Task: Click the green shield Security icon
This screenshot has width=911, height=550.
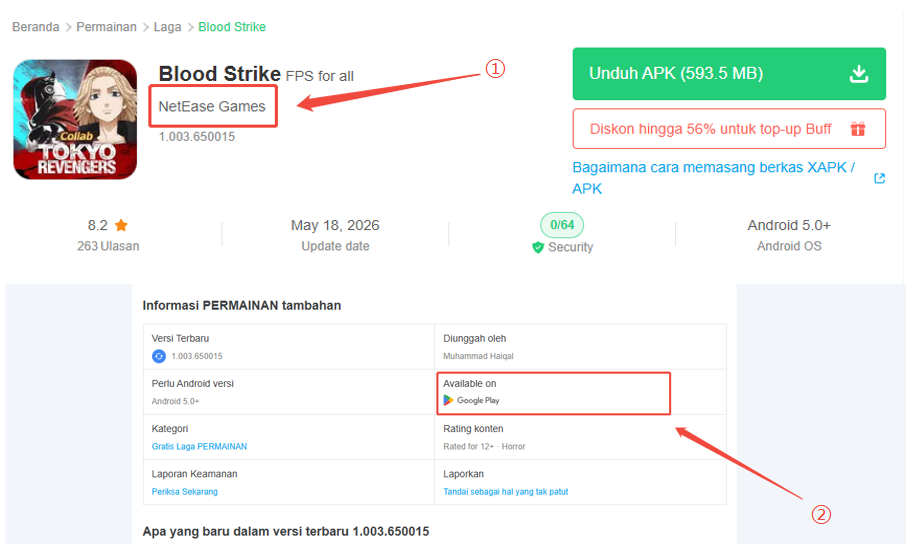Action: [x=538, y=247]
